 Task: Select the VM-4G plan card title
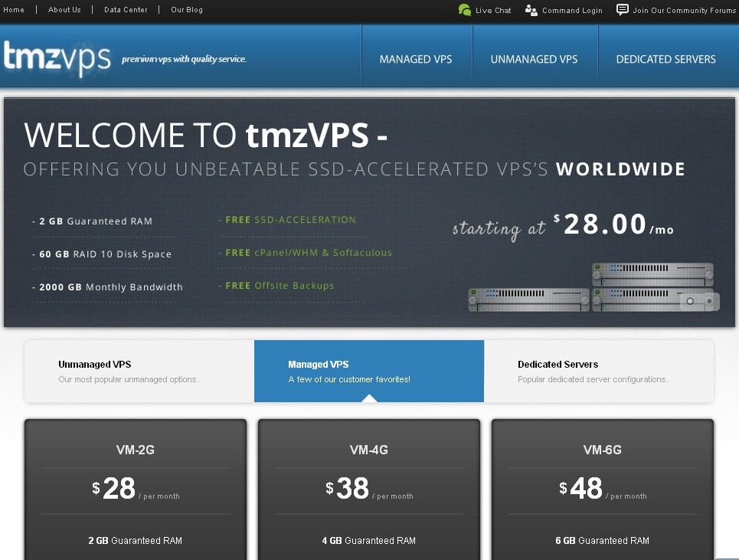[x=369, y=450]
